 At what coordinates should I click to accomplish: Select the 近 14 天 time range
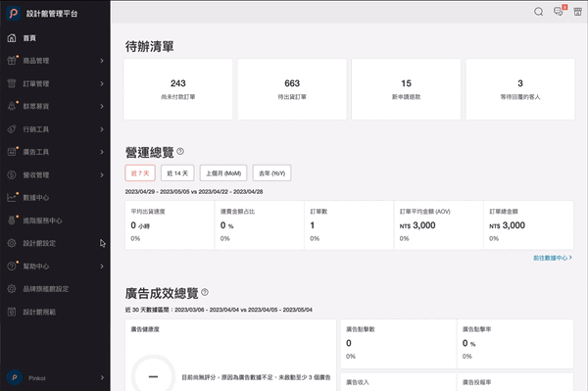[x=177, y=173]
